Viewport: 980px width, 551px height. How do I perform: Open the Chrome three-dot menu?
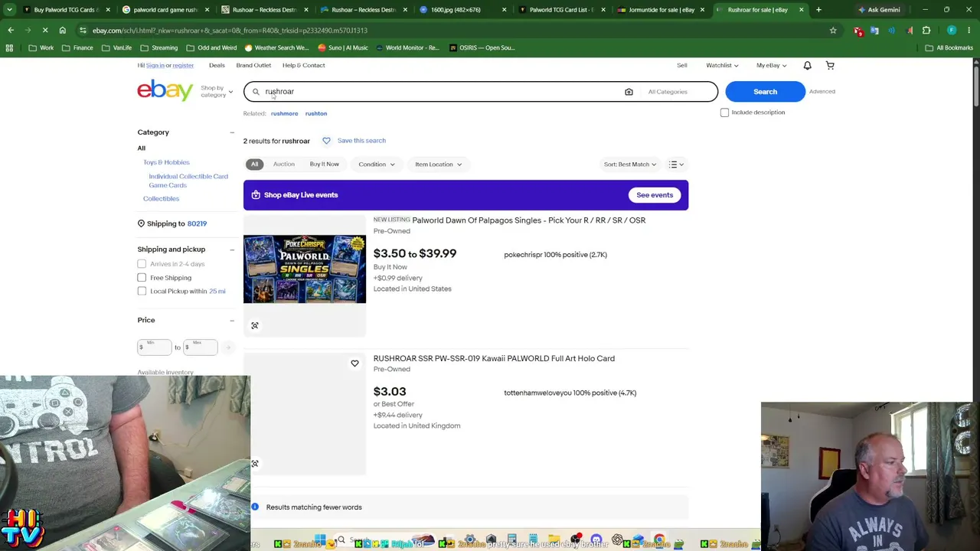969,31
